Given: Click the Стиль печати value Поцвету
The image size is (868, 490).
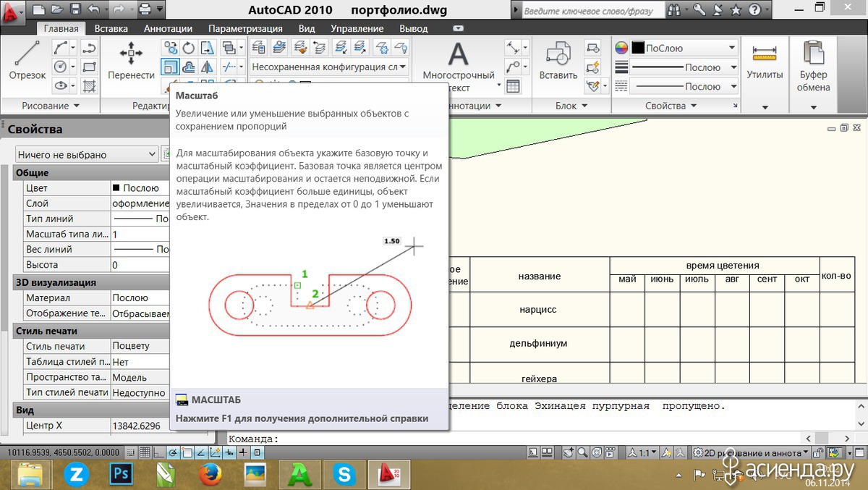Looking at the screenshot, I should pyautogui.click(x=140, y=346).
